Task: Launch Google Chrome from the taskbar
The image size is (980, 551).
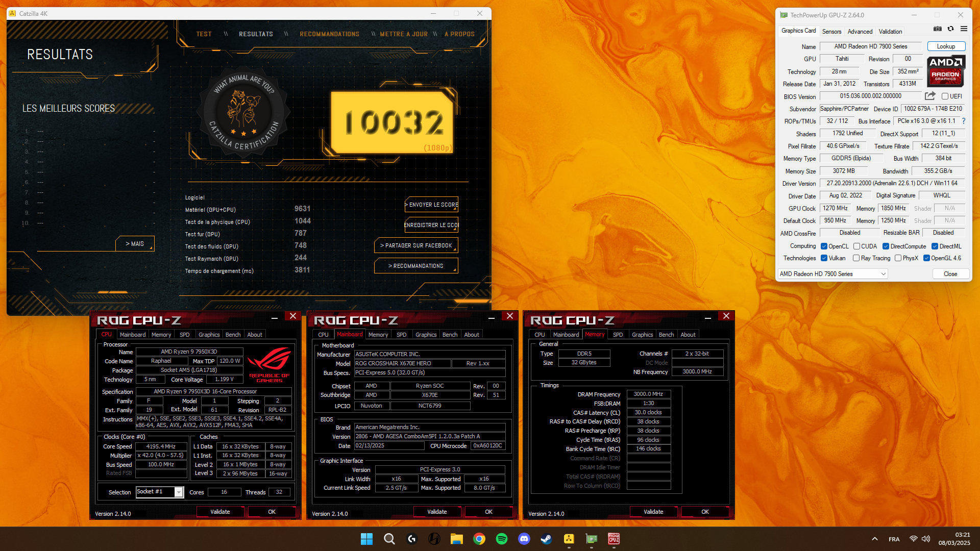Action: 479,539
